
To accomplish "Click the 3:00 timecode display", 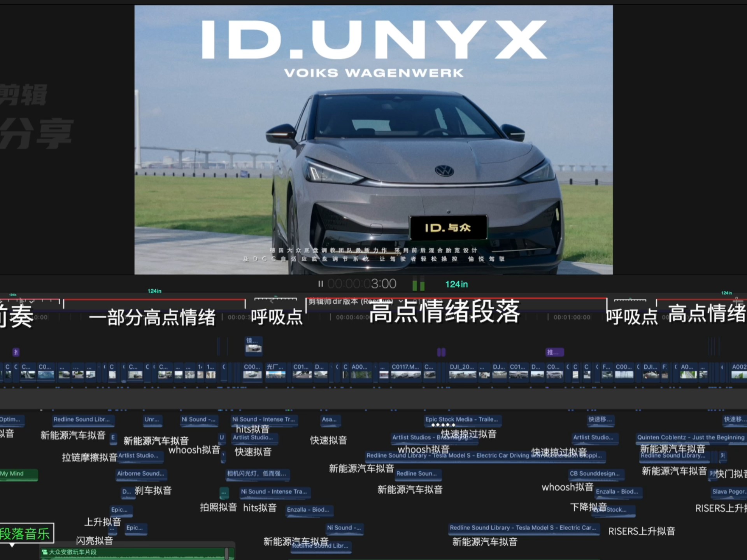I will [362, 284].
